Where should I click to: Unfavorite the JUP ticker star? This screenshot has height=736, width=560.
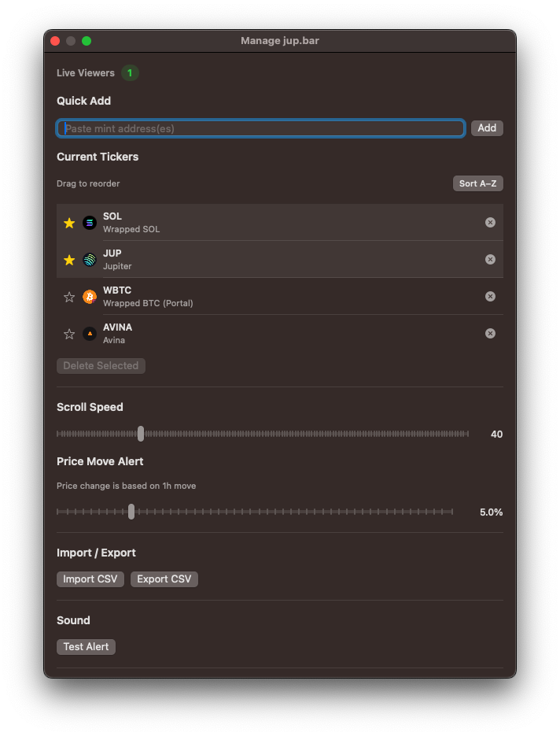(x=68, y=259)
